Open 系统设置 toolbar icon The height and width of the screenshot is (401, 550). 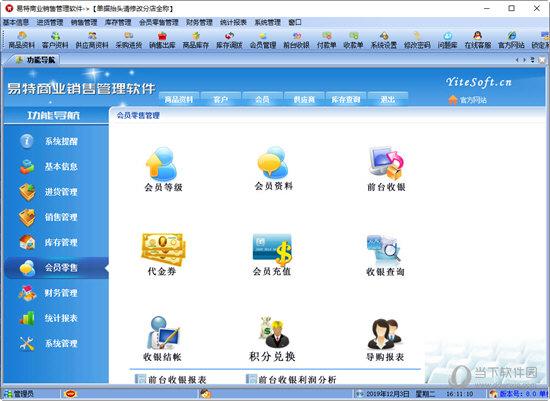[384, 40]
